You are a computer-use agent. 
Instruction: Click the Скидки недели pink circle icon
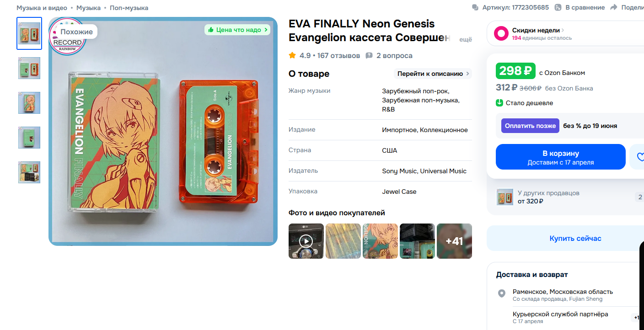[x=501, y=33]
